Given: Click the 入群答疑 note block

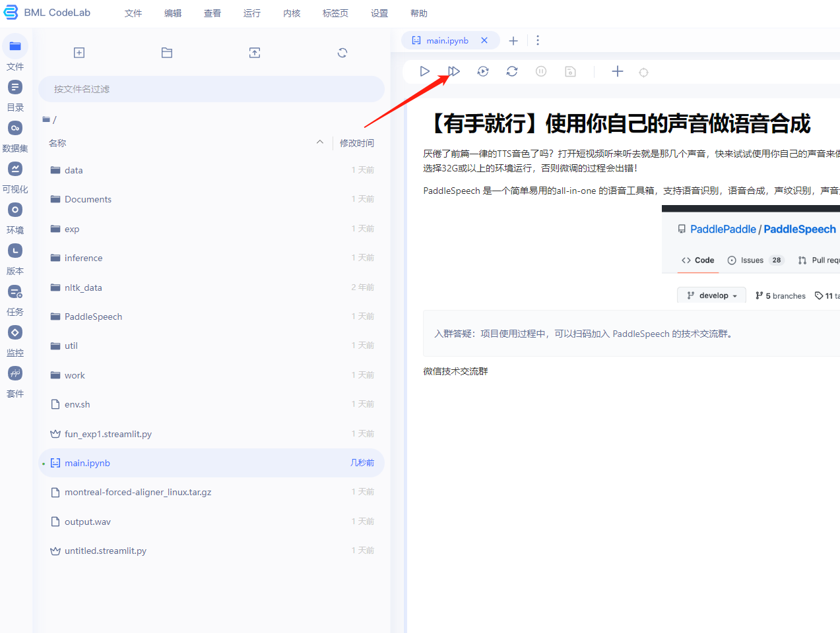Looking at the screenshot, I should 631,334.
